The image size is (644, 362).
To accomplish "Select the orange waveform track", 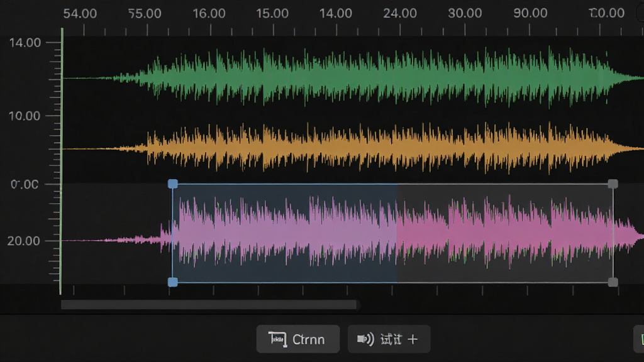I will click(353, 148).
